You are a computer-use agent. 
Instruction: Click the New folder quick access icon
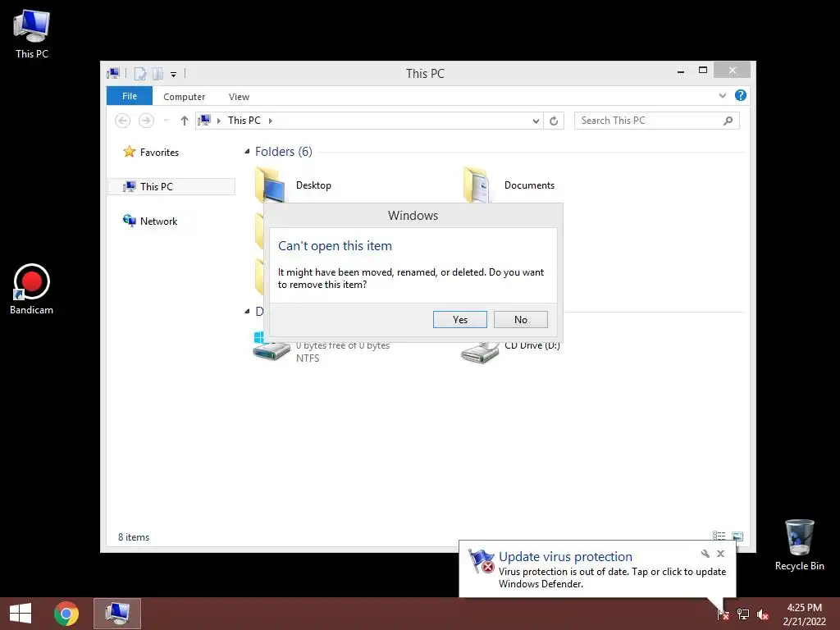pos(157,73)
